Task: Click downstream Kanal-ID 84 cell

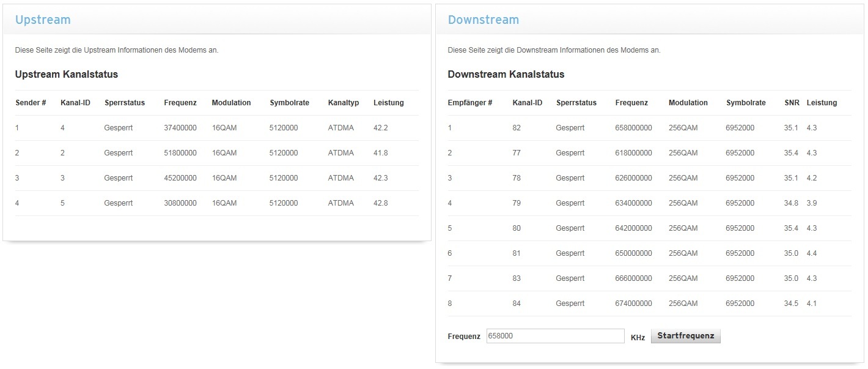Action: point(517,304)
